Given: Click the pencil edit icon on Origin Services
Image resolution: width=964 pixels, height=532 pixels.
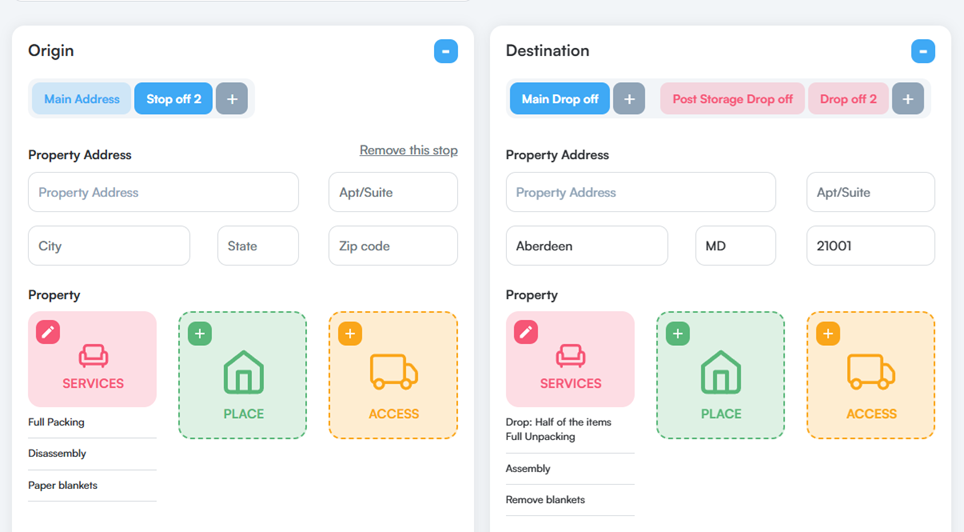Looking at the screenshot, I should (x=48, y=332).
